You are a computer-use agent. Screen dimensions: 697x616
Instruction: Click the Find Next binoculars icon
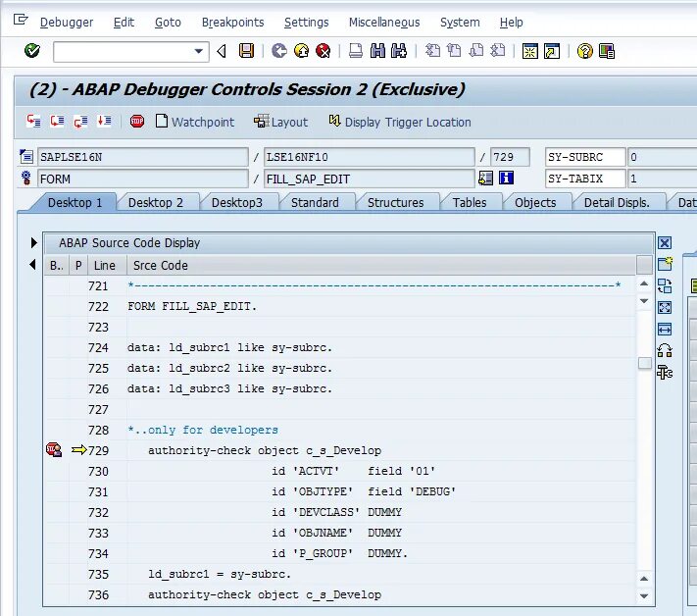pos(399,51)
